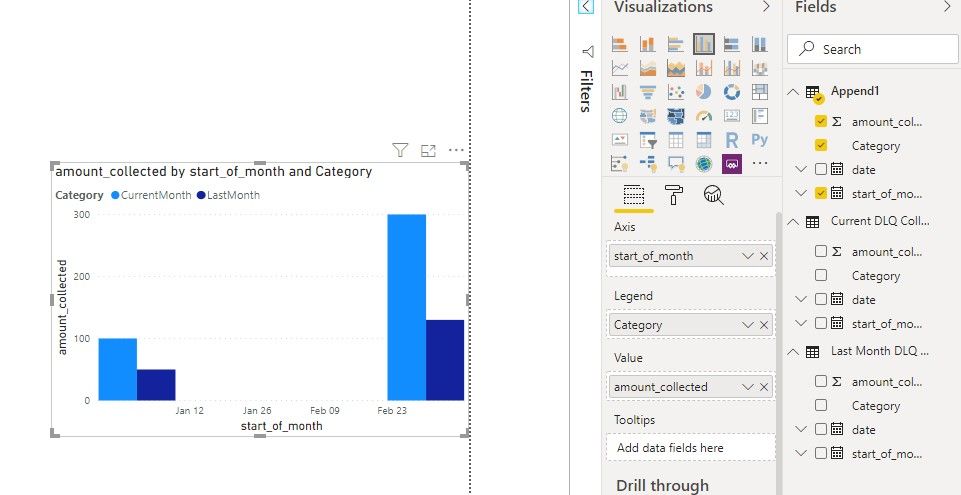Switch to the Format (paint roller) tab
961x495 pixels.
coord(674,195)
